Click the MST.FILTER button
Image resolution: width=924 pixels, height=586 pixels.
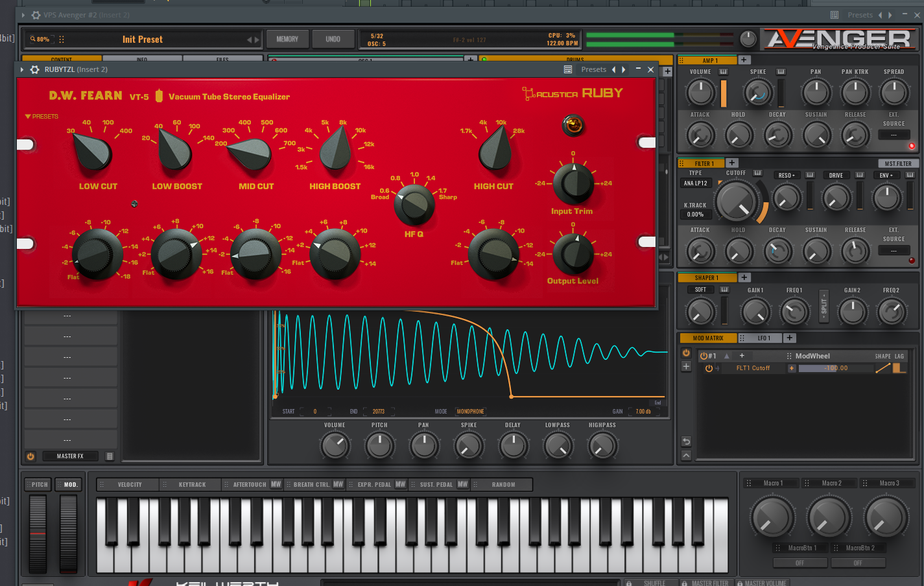(x=898, y=163)
